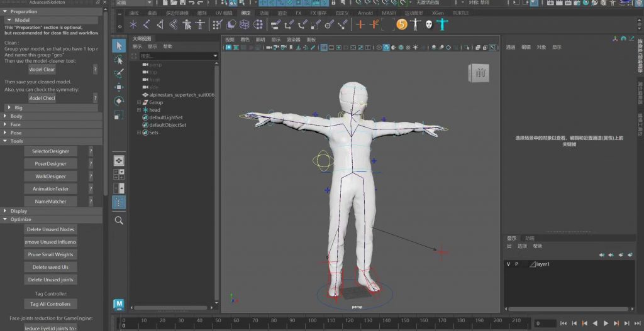Choose the Lasso Select tool
The width and height of the screenshot is (644, 331).
tap(119, 60)
